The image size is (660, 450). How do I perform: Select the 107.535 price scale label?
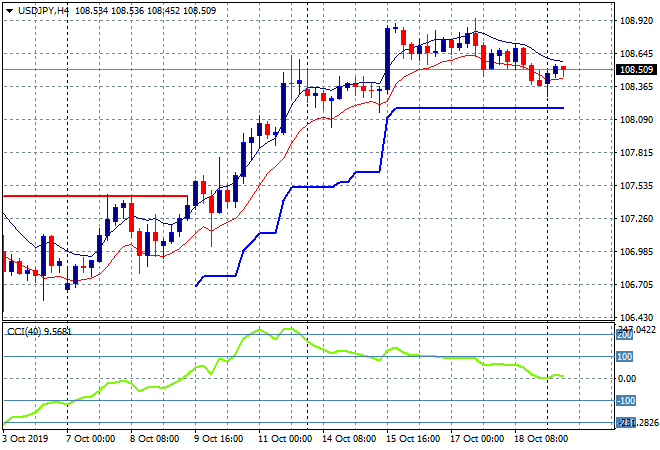click(x=636, y=186)
